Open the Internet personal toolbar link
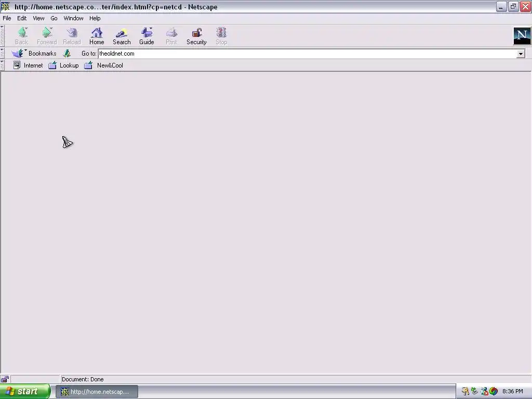 tap(28, 65)
